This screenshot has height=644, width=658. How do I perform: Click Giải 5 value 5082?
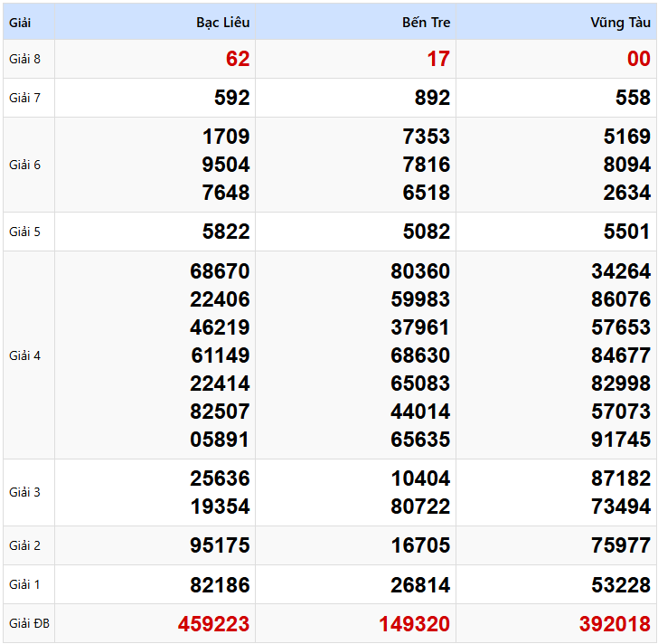coord(427,232)
